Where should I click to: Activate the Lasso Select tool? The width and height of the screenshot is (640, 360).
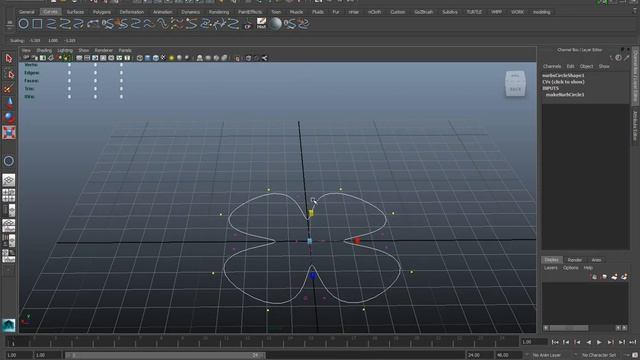pyautogui.click(x=9, y=74)
